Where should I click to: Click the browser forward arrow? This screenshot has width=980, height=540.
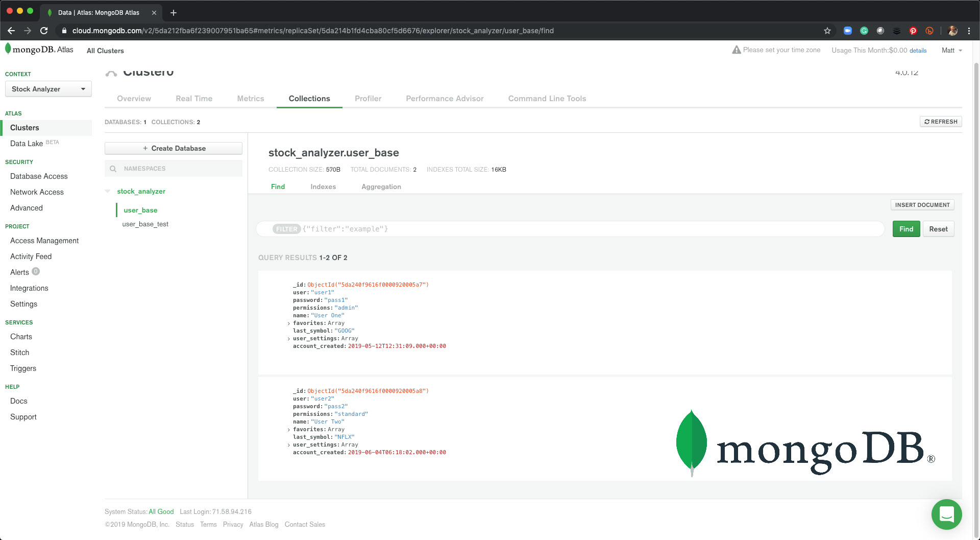[x=28, y=31]
